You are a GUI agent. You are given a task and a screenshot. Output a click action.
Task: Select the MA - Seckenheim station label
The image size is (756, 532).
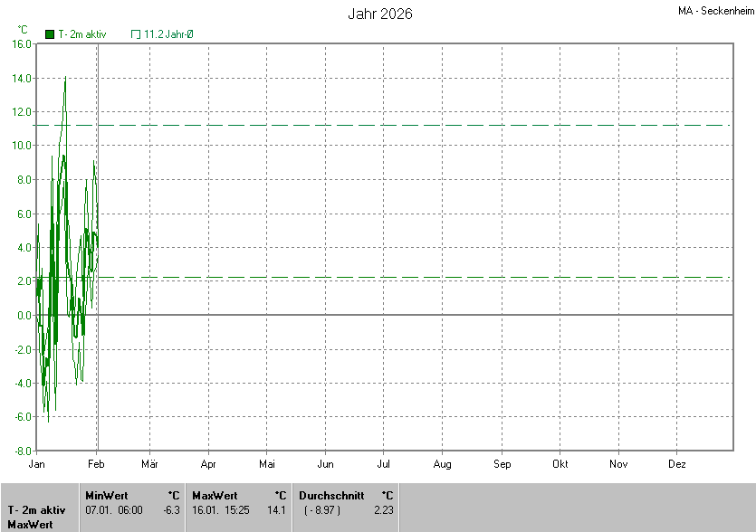pos(715,12)
